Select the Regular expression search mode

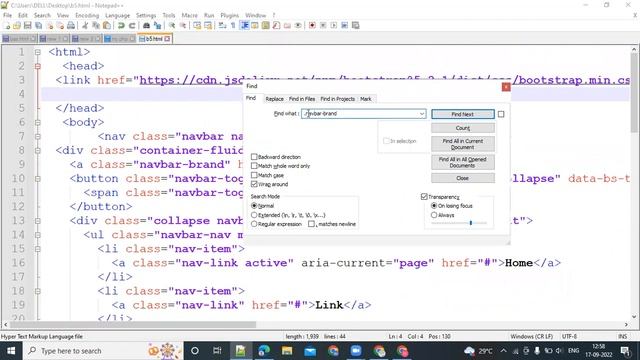[x=254, y=224]
